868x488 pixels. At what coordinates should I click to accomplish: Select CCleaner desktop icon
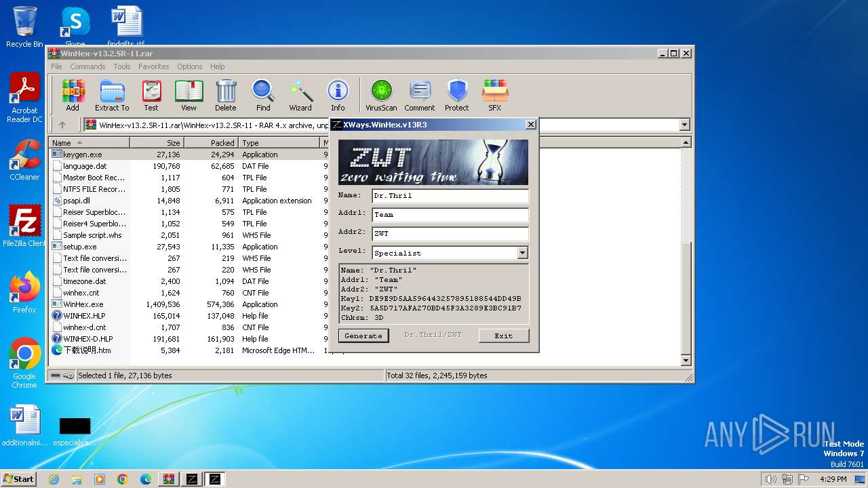(x=24, y=160)
